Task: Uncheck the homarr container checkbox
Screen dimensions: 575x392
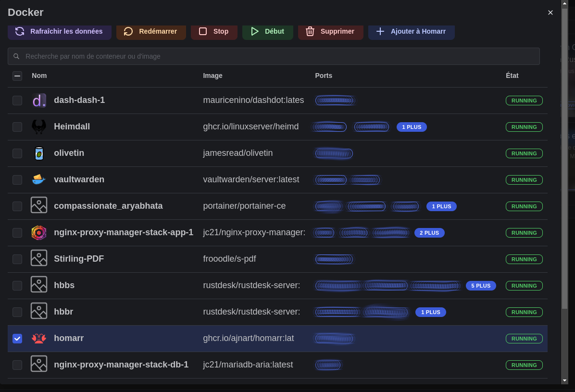Action: pos(17,339)
